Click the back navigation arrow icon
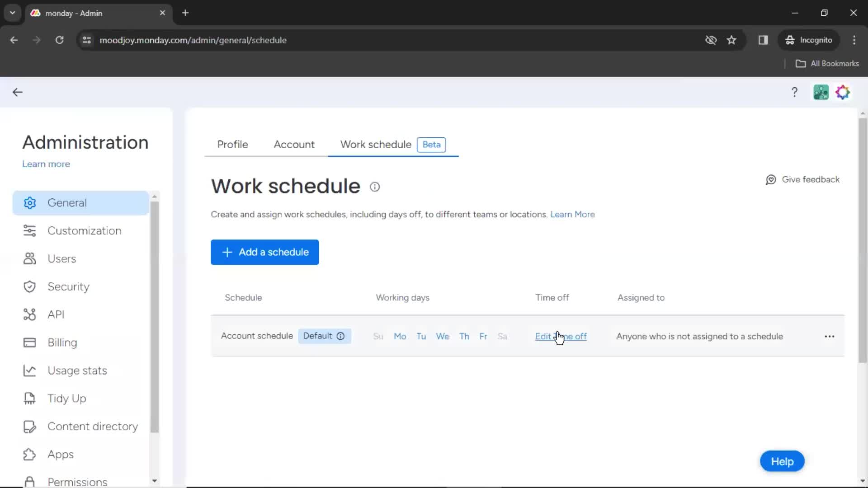Screen dimensions: 868x488 [x=17, y=92]
